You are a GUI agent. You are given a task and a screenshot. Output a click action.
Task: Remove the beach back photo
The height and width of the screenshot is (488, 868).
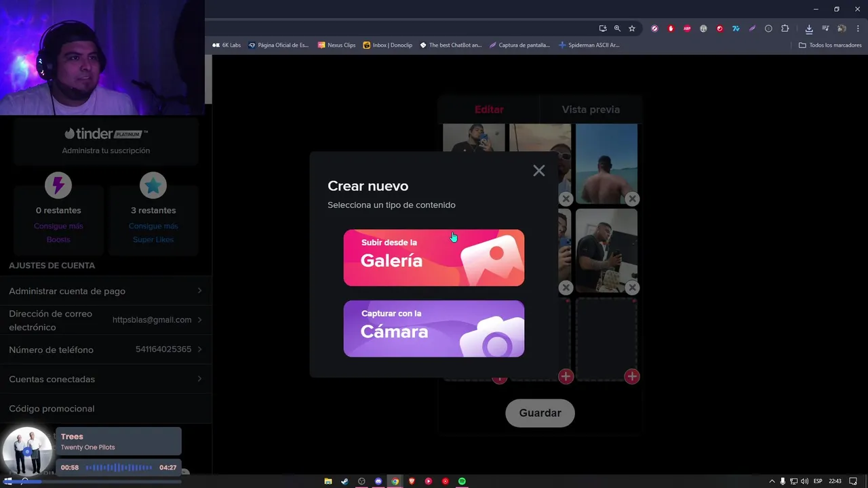coord(632,199)
